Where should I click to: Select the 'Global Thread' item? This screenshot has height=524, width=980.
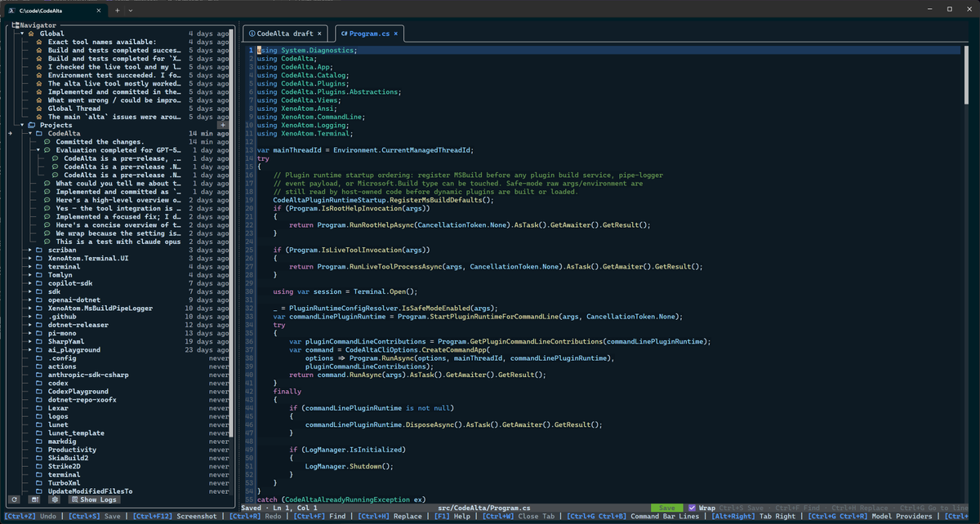coord(73,109)
